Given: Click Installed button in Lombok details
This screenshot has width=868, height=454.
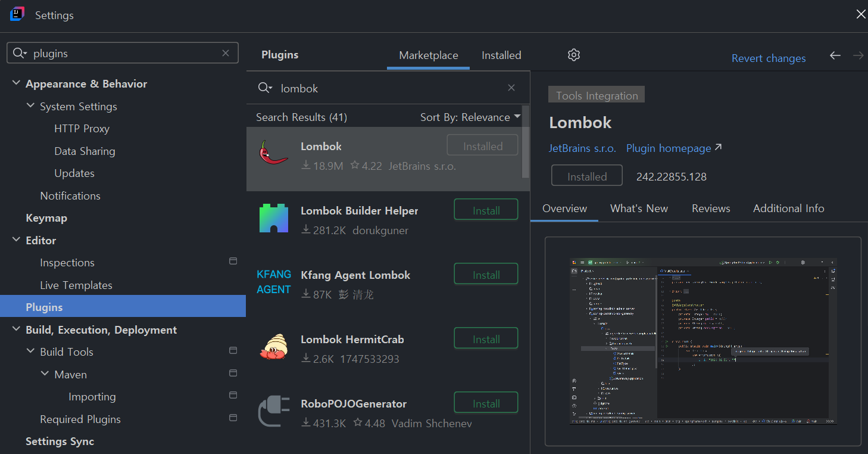Looking at the screenshot, I should click(x=587, y=176).
